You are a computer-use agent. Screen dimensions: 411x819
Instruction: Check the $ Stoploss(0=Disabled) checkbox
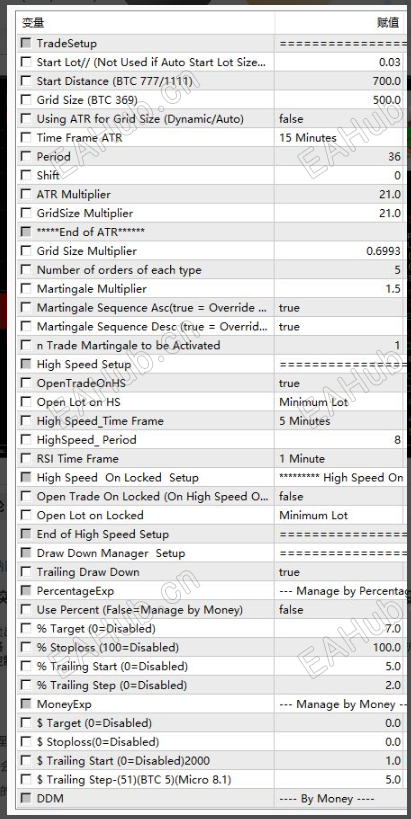pyautogui.click(x=26, y=742)
